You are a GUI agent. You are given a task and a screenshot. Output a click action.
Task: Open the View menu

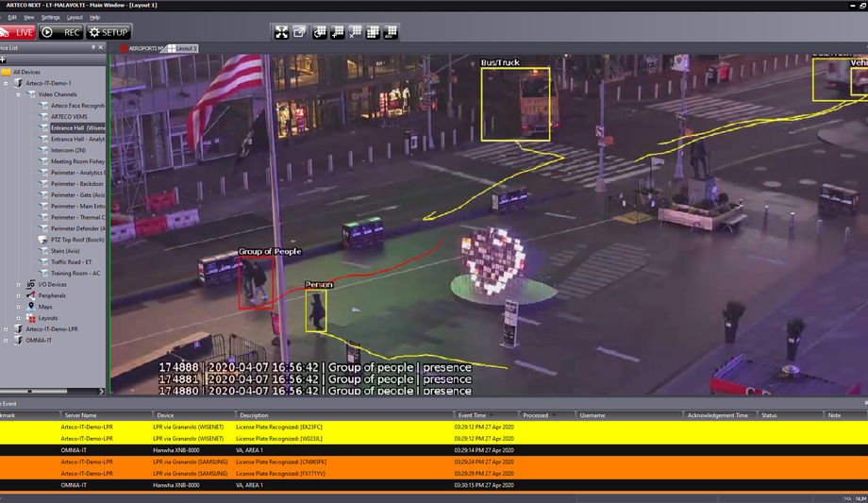(x=29, y=17)
